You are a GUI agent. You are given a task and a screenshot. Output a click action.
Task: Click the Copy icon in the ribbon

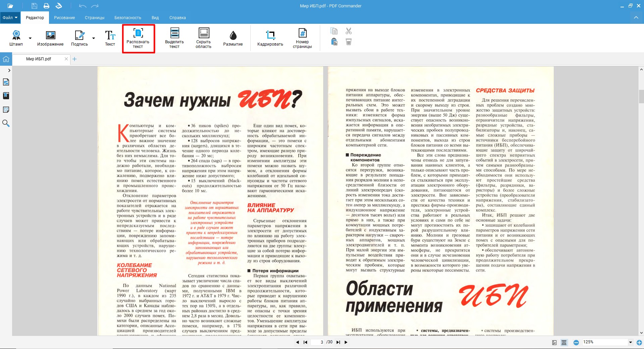click(334, 31)
